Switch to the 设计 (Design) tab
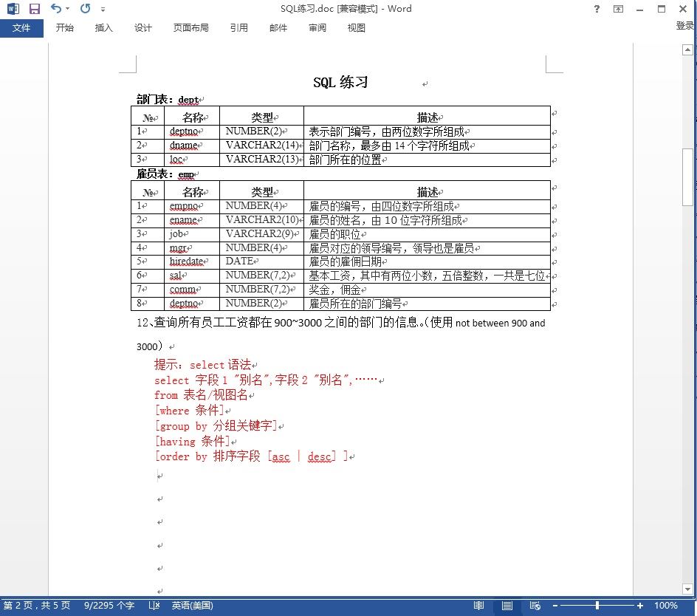The height and width of the screenshot is (616, 697). coord(143,28)
